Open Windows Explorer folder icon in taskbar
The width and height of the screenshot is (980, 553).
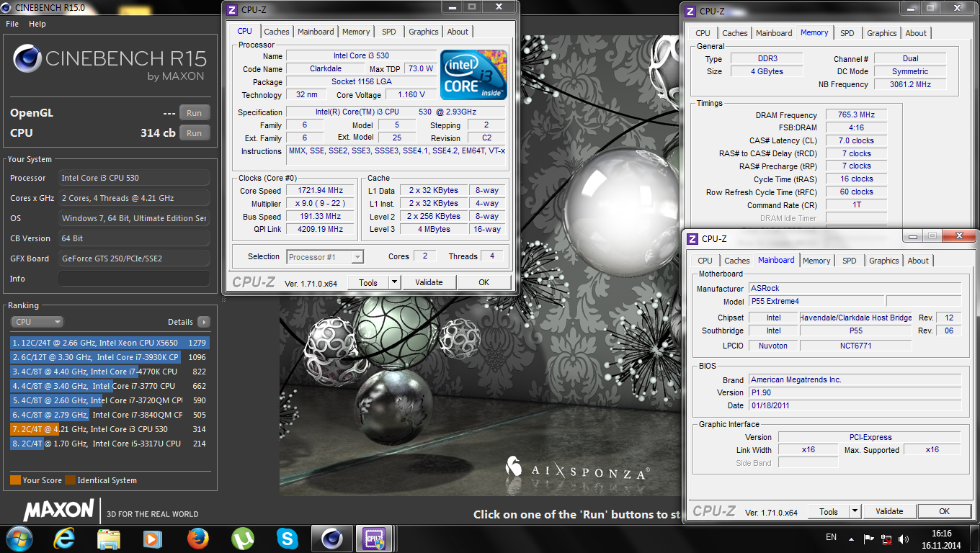[109, 539]
